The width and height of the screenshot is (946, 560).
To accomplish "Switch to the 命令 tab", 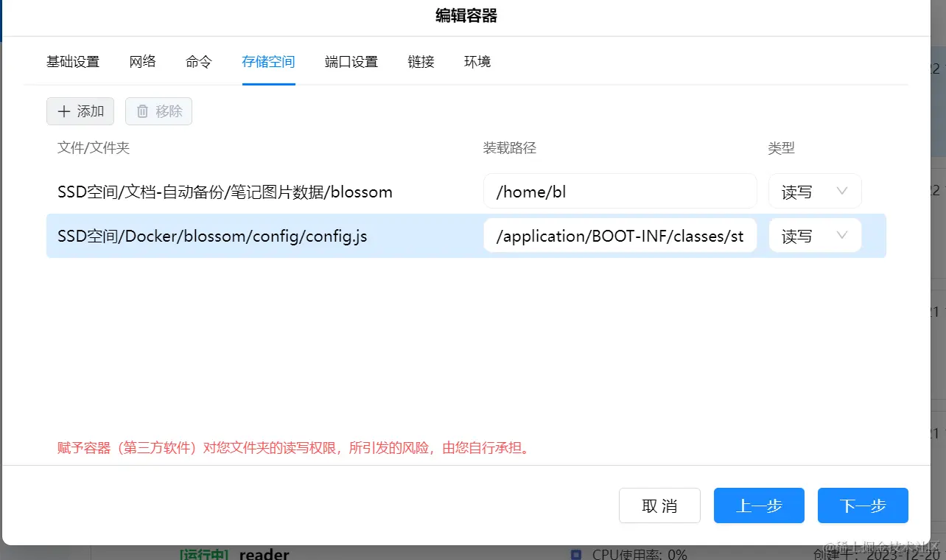I will pos(198,62).
